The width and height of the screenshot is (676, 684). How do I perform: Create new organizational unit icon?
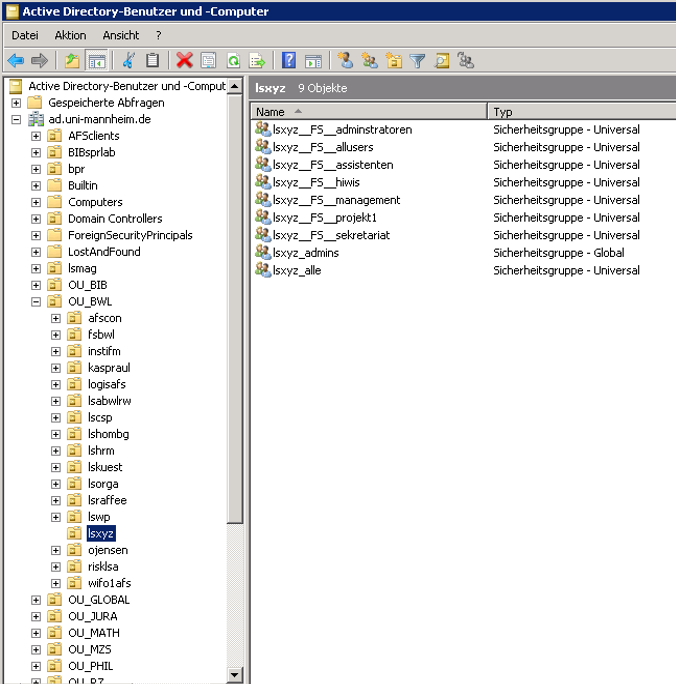(394, 60)
